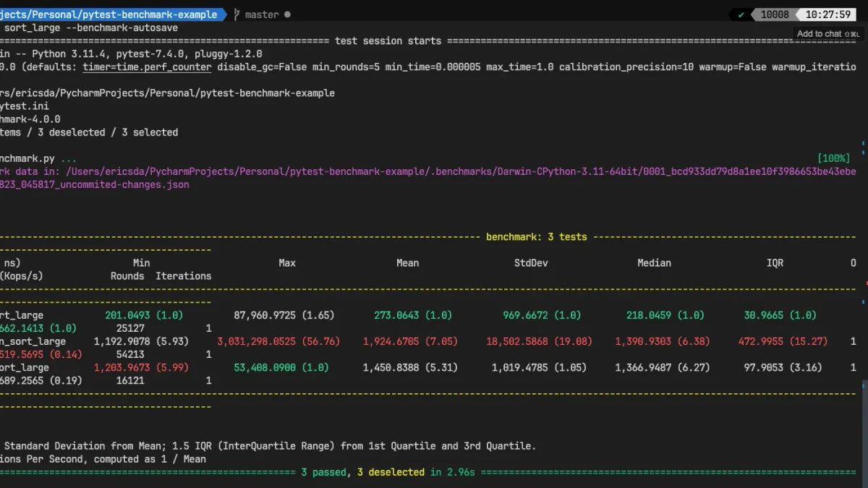The height and width of the screenshot is (488, 868).
Task: Click the Mean column header
Action: tap(407, 262)
